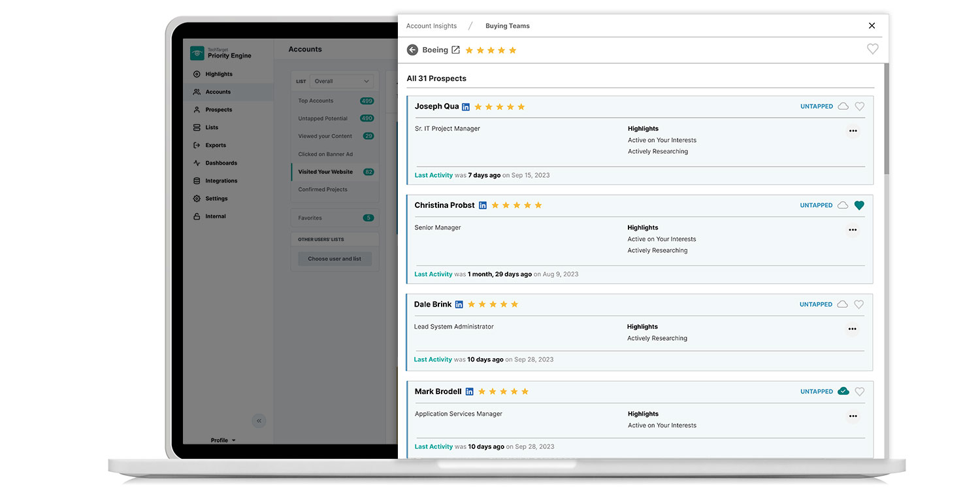Open the more options menu for Christina Probst

852,230
